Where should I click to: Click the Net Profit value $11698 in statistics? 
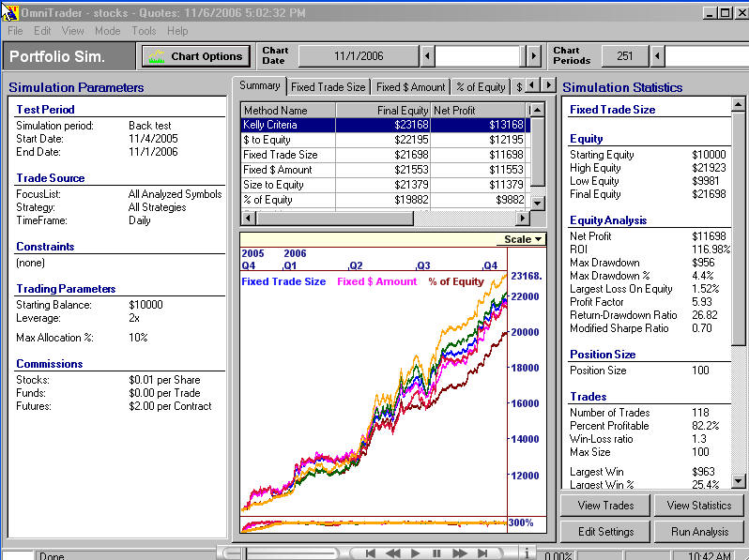click(x=709, y=236)
